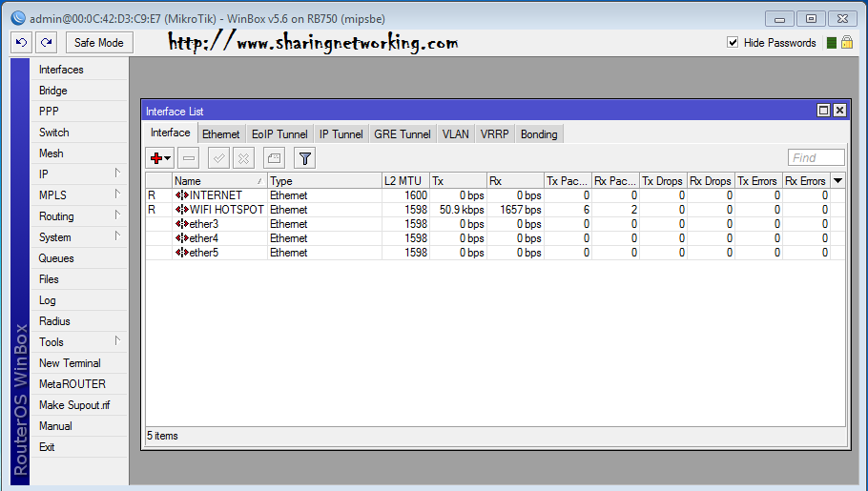This screenshot has height=491, width=868.
Task: Click the ether4 interface icon
Action: coord(181,238)
